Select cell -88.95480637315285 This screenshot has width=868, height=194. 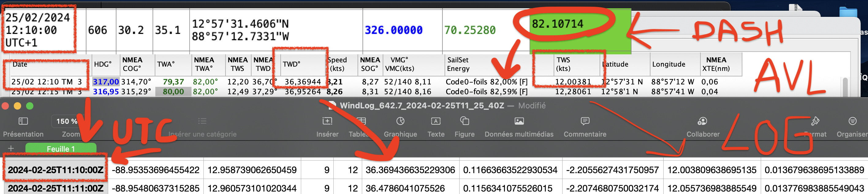pos(156,188)
